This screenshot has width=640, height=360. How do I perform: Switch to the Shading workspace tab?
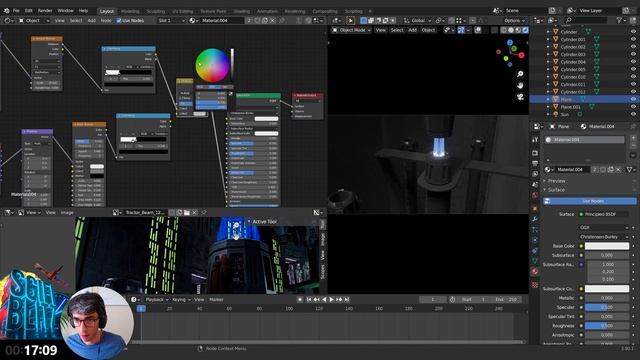(x=242, y=11)
